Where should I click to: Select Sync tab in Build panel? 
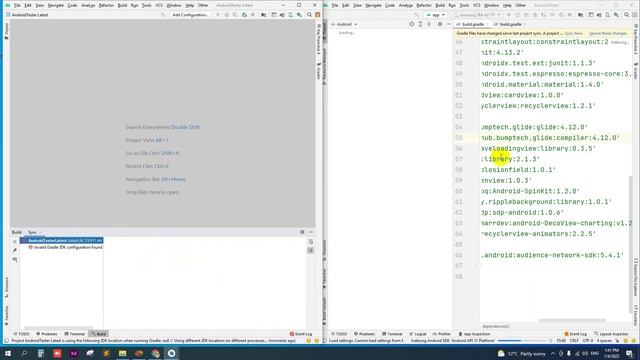(x=32, y=232)
